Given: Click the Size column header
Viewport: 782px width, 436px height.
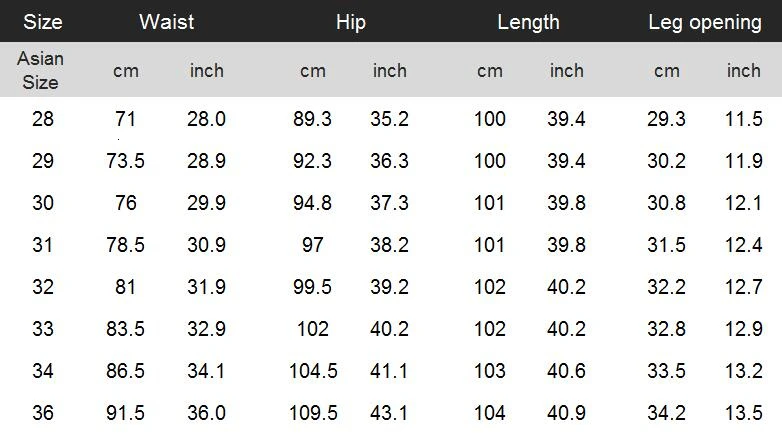Looking at the screenshot, I should (43, 22).
